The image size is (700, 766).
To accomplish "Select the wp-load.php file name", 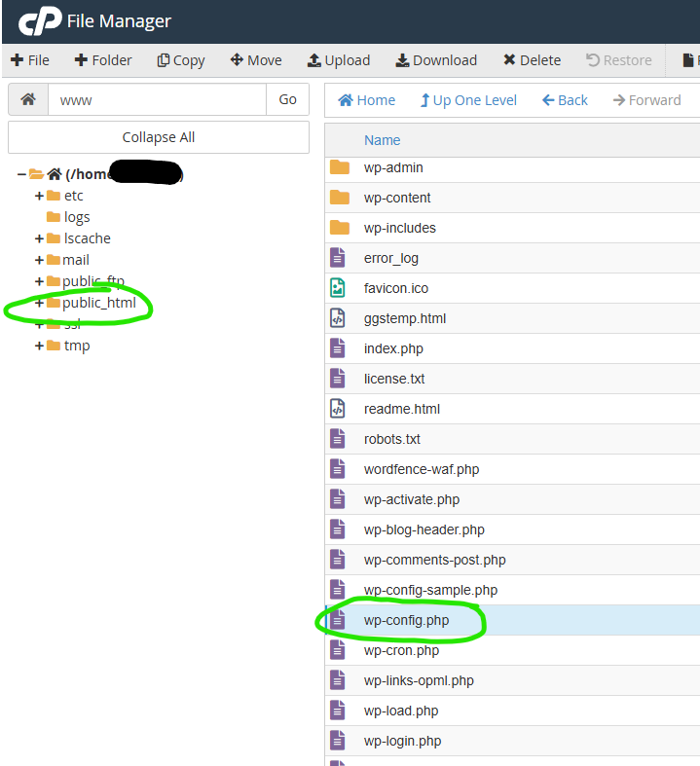I will 401,711.
